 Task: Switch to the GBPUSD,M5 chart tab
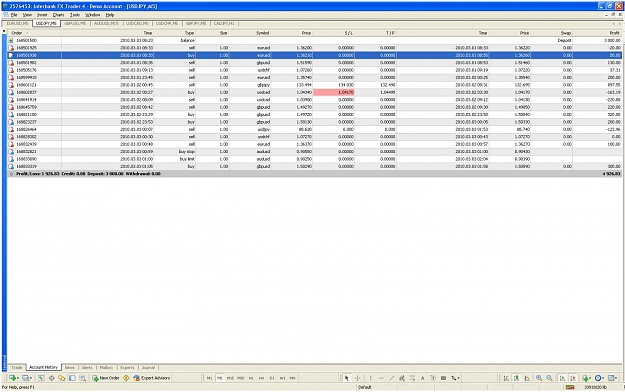point(75,24)
